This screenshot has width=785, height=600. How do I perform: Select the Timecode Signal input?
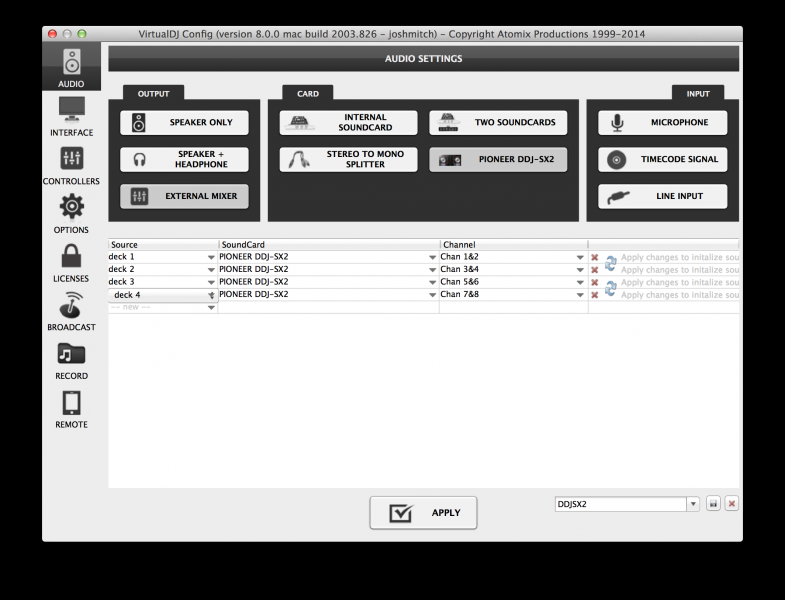pyautogui.click(x=663, y=160)
